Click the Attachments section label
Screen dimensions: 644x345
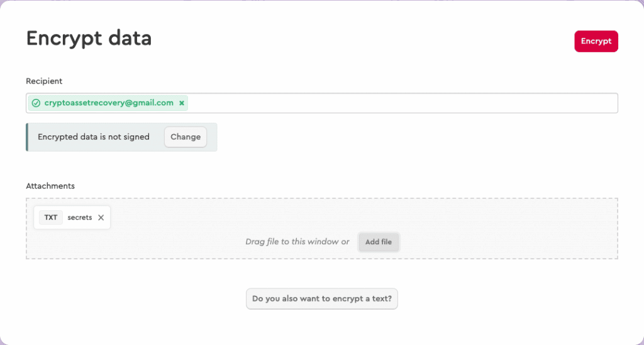coord(50,186)
